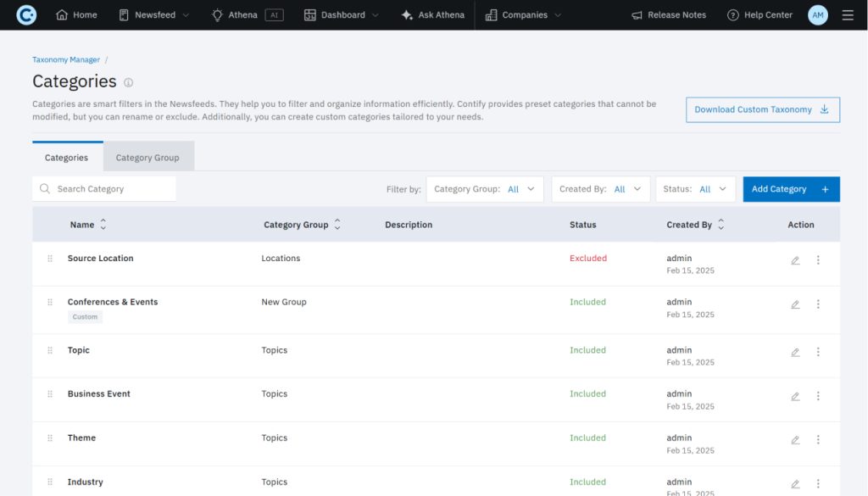Click the drag handle next to Topic
Image resolution: width=868 pixels, height=496 pixels.
coord(50,350)
